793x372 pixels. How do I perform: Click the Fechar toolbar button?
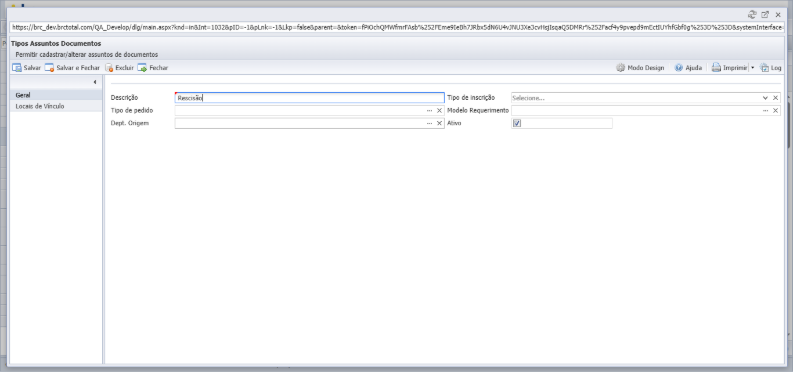tap(153, 68)
